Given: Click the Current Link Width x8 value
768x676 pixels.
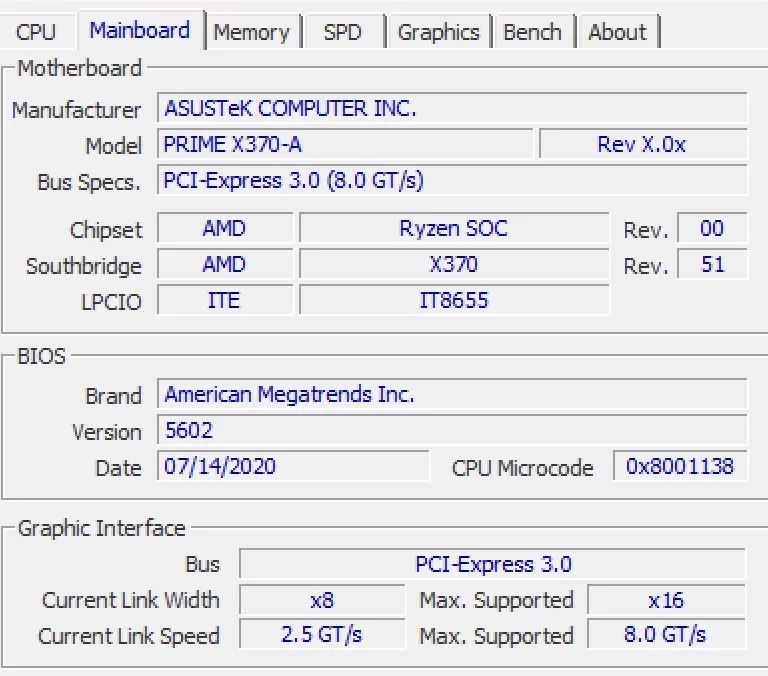Looking at the screenshot, I should tap(322, 600).
